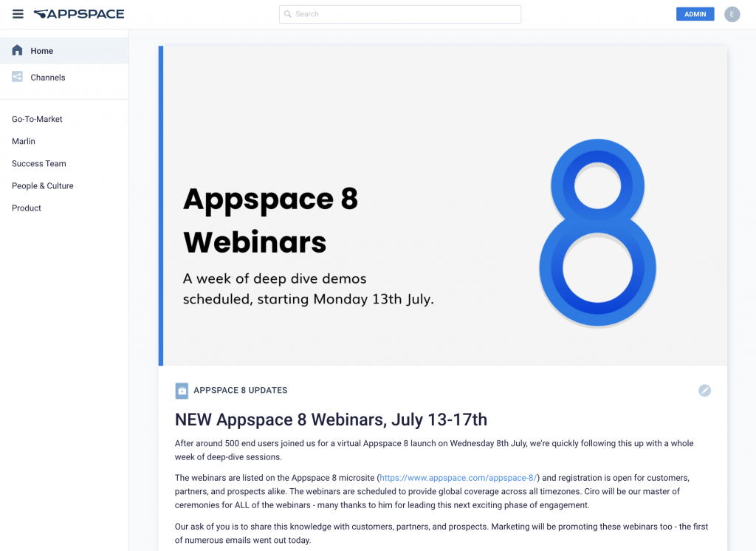The image size is (756, 551).
Task: Open the Product channel group
Action: click(27, 208)
